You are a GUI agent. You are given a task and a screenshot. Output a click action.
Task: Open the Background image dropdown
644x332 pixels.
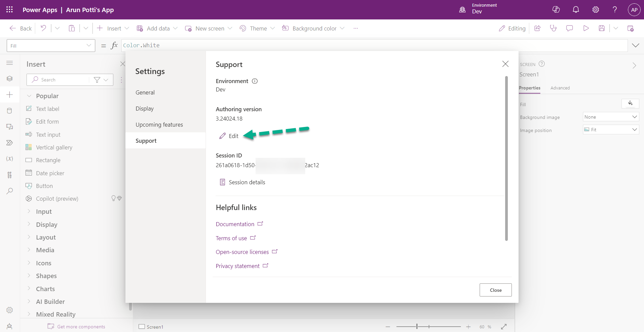tap(610, 117)
